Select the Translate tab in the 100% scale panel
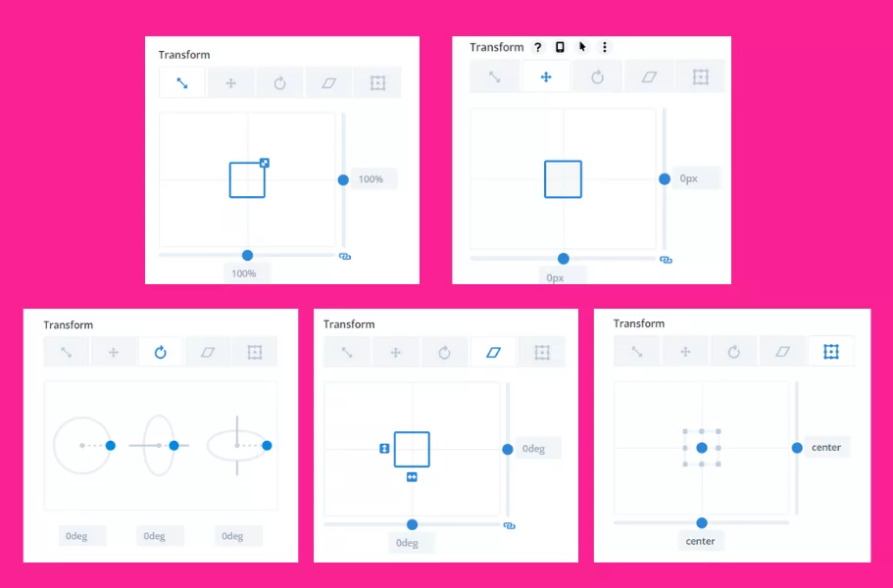 (230, 83)
